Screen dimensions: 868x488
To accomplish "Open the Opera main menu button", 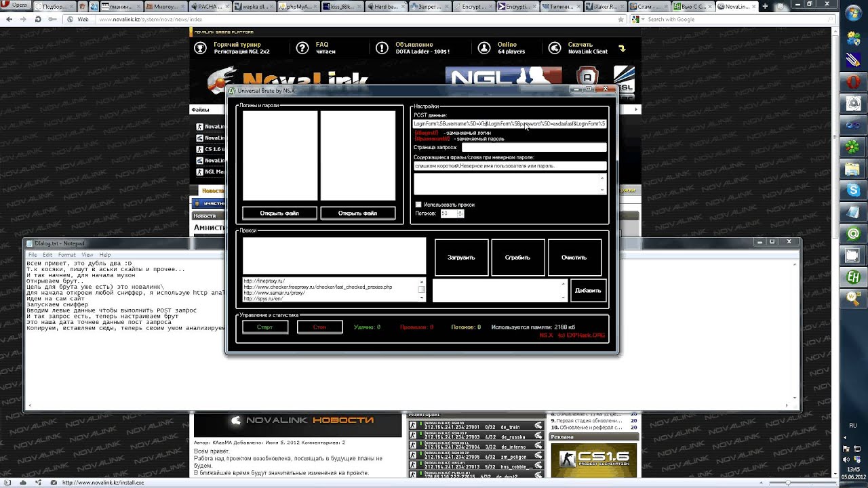I will point(15,5).
